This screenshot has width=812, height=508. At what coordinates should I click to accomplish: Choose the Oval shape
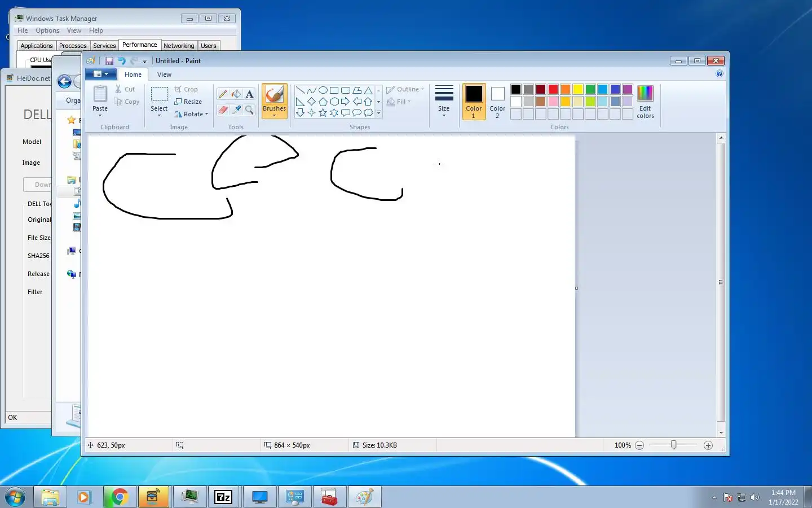[323, 90]
